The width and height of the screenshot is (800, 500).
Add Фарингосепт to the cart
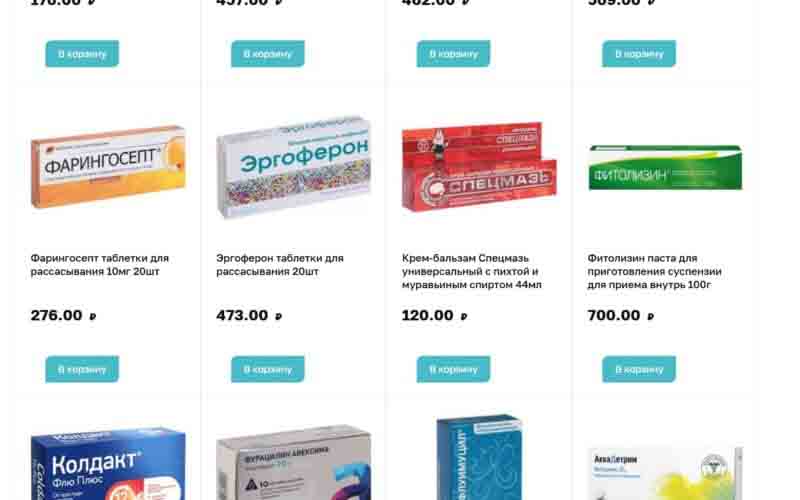click(x=82, y=369)
